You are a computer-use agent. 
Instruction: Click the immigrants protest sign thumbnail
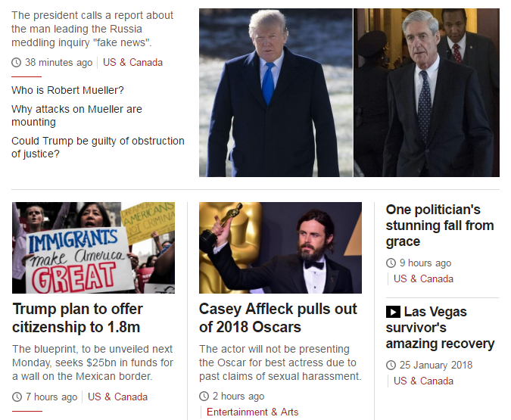pyautogui.click(x=94, y=247)
